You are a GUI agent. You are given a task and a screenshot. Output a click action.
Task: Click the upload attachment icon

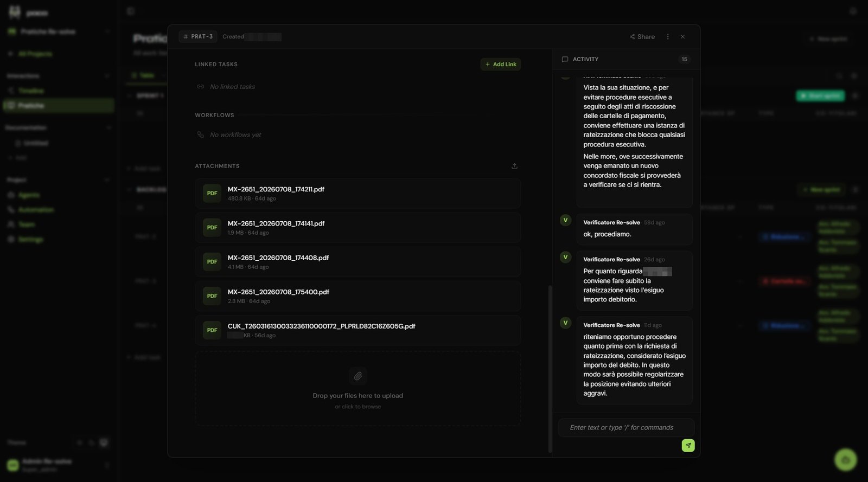point(514,166)
